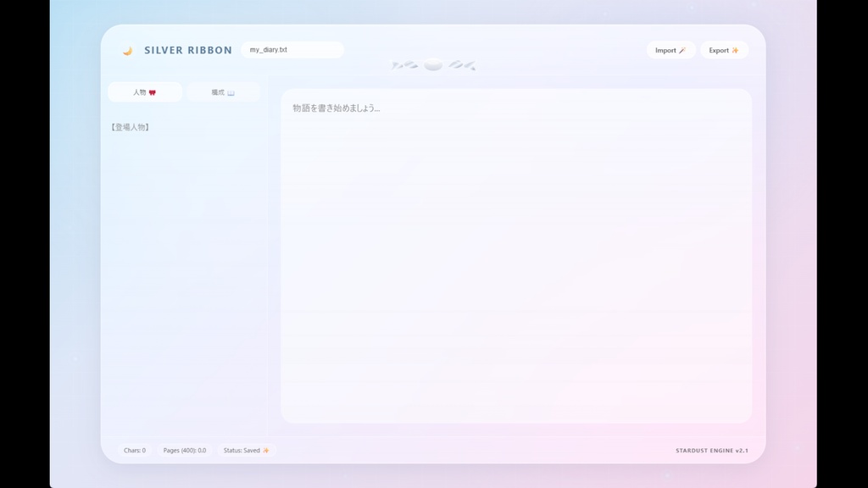Screen dimensions: 868x488
Task: Click the STARDUST ENGINE v2.1 label
Action: pos(710,450)
